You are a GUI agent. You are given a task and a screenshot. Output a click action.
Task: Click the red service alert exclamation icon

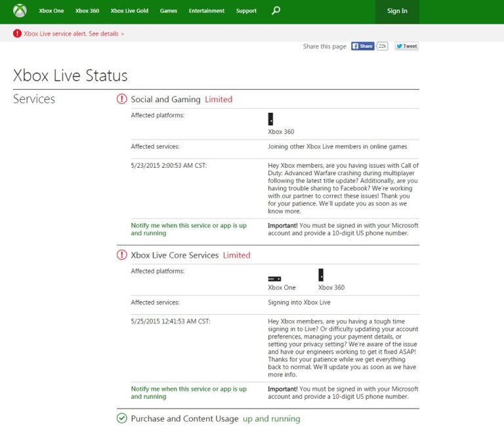[x=17, y=33]
